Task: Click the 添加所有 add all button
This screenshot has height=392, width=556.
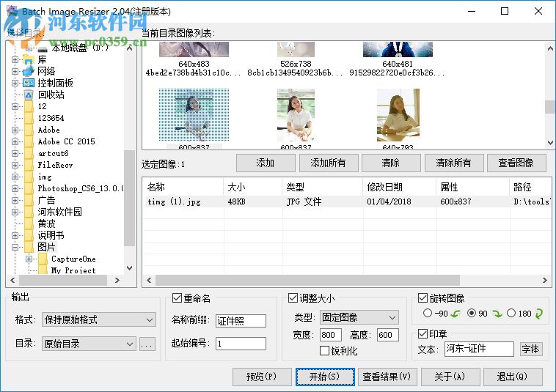Action: pyautogui.click(x=329, y=163)
